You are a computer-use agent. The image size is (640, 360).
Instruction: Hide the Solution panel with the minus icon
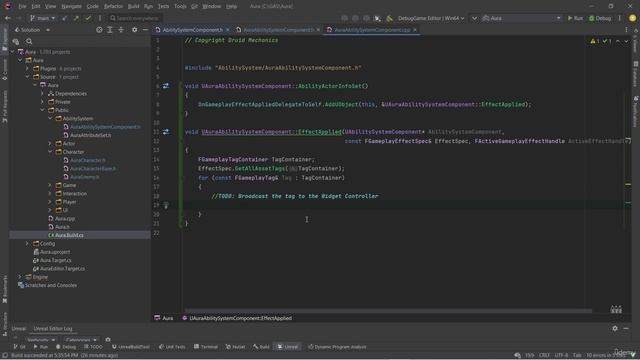pos(145,30)
